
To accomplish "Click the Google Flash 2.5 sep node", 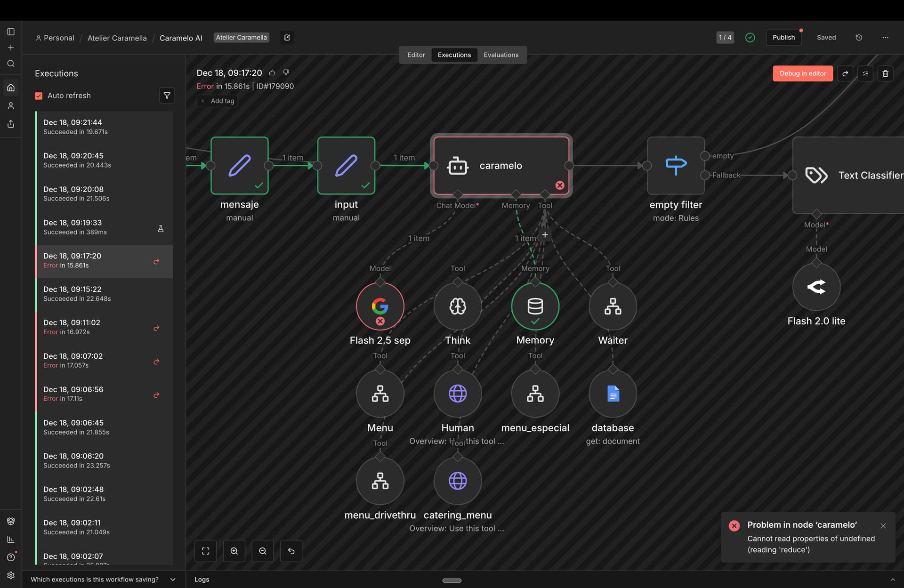I will 380,306.
